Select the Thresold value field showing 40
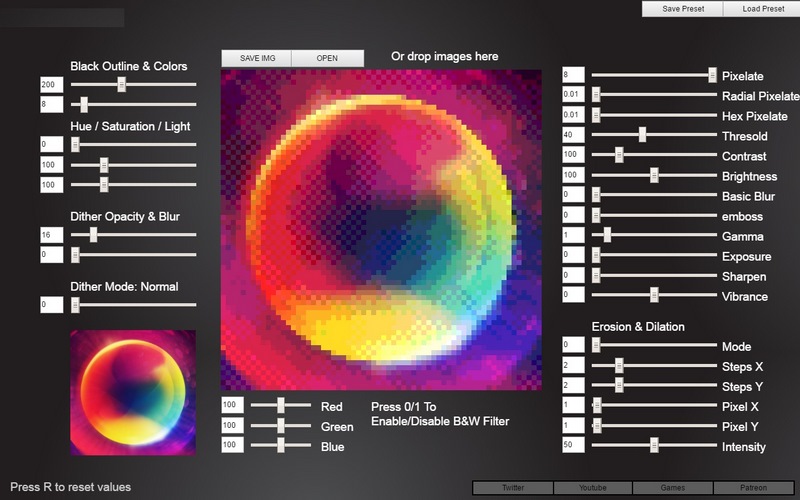This screenshot has height=500, width=800. (x=573, y=135)
